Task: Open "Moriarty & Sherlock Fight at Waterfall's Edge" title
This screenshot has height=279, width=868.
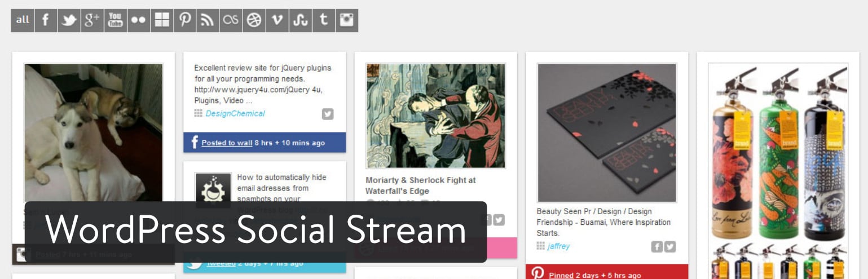Action: [x=421, y=185]
